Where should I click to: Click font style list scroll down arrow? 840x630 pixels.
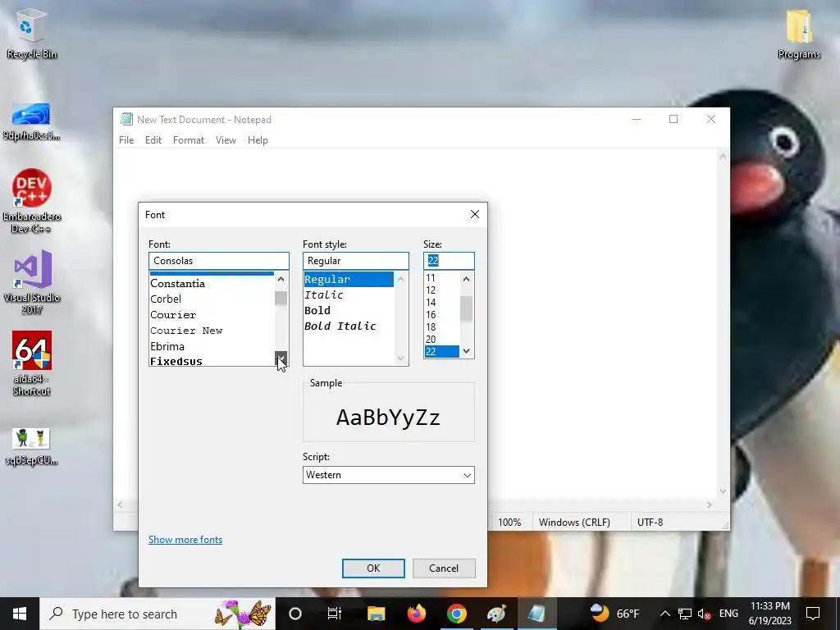(x=400, y=358)
